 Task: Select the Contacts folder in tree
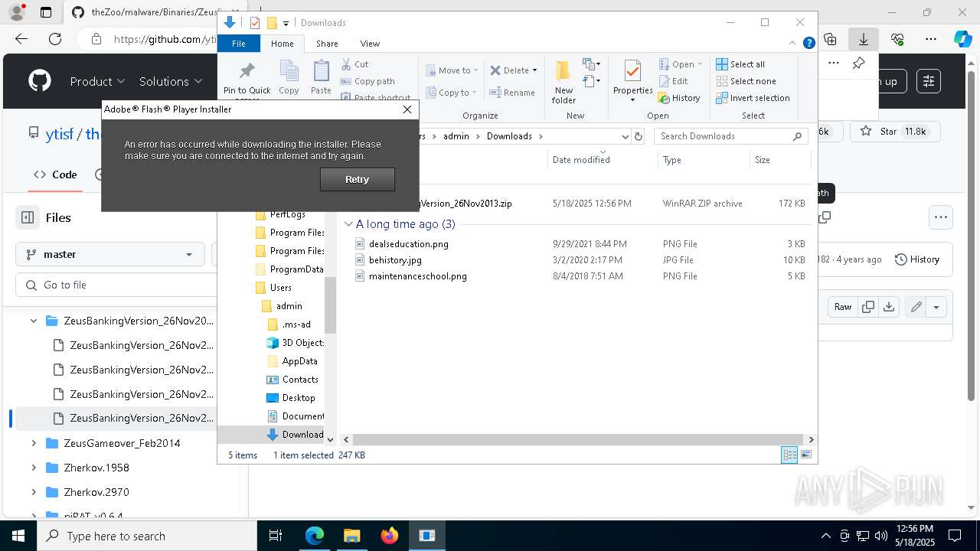point(292,380)
